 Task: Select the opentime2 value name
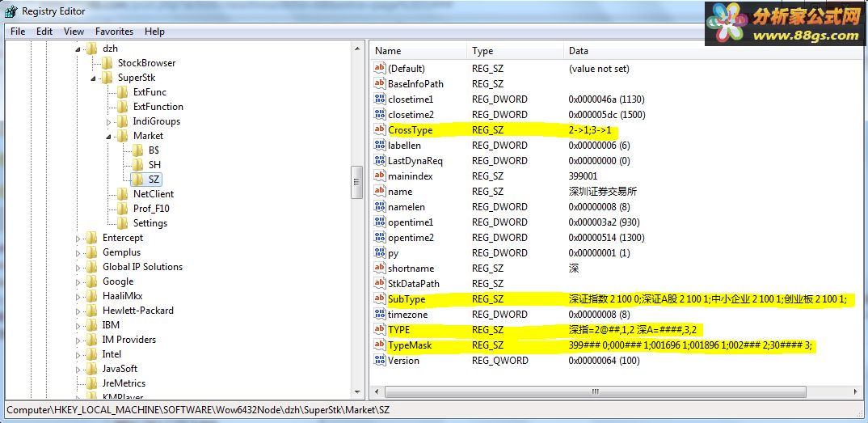pos(411,238)
